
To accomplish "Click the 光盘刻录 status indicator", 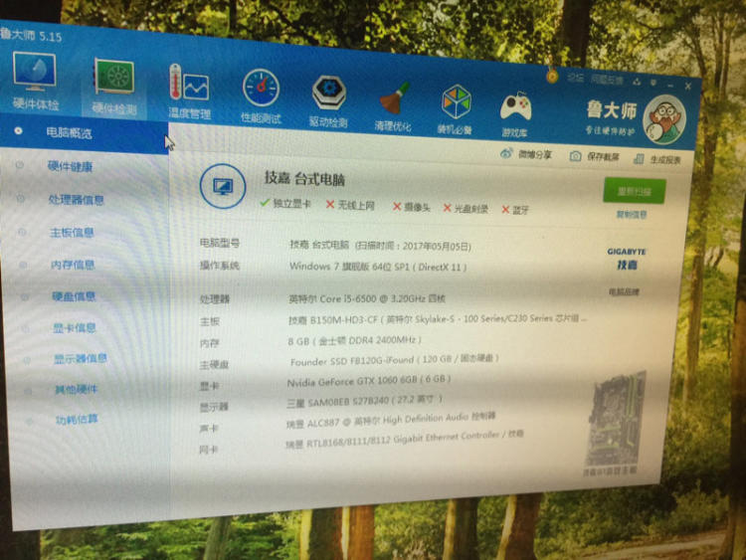I will pyautogui.click(x=466, y=209).
